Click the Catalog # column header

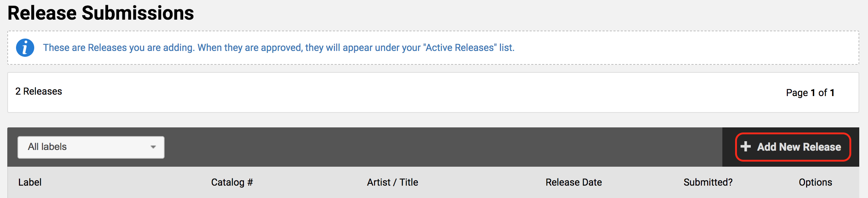point(232,182)
